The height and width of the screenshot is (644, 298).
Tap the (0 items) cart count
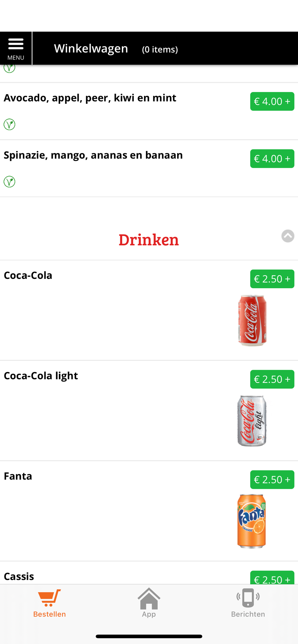(x=160, y=49)
